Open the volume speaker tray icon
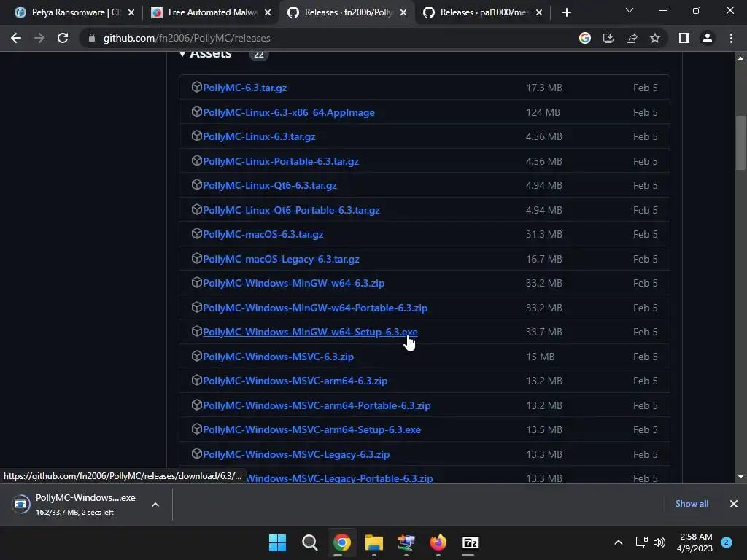Image resolution: width=747 pixels, height=560 pixels. click(659, 542)
